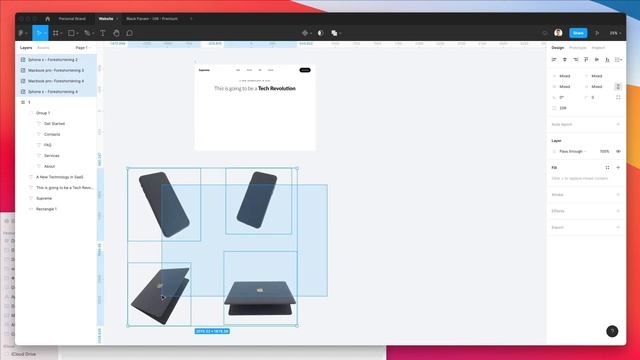Open a new tab with plus
The height and width of the screenshot is (360, 640).
191,19
